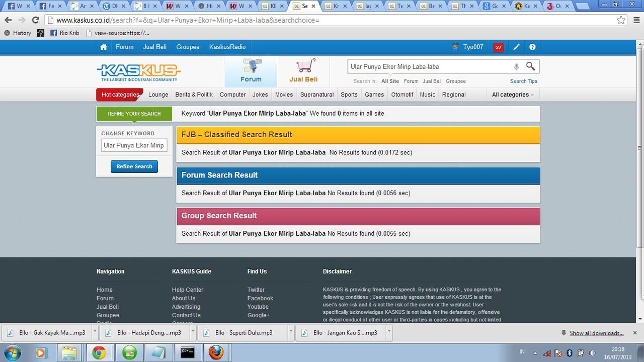This screenshot has height=362, width=644.
Task: Open Help Center footer link
Action: point(188,290)
